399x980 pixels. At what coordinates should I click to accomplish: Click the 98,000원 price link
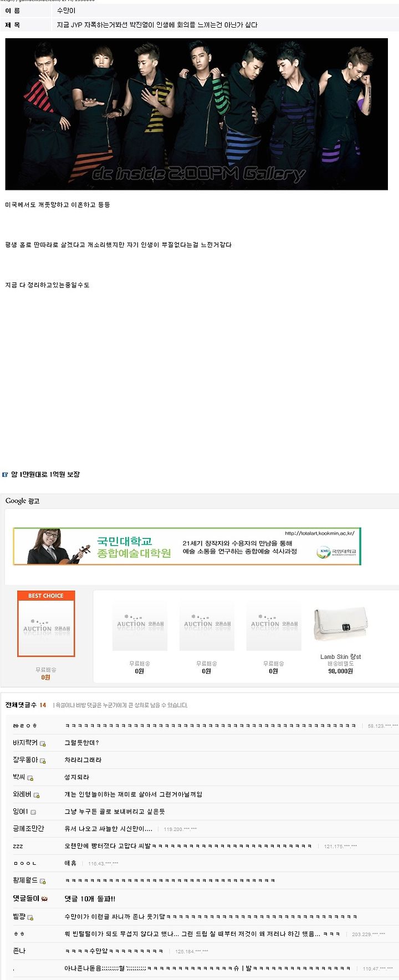point(340,671)
